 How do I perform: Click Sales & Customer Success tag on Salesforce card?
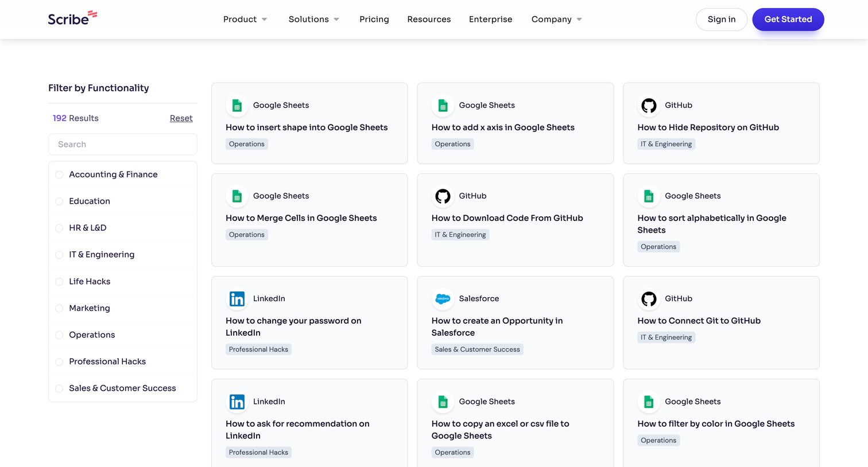click(x=478, y=349)
